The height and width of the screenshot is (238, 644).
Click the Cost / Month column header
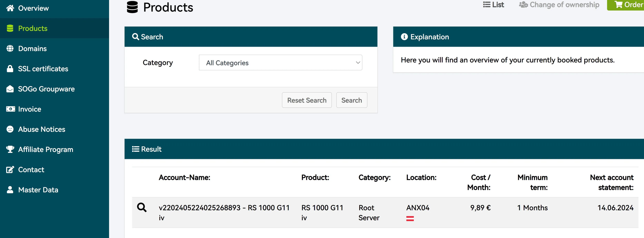click(x=479, y=182)
